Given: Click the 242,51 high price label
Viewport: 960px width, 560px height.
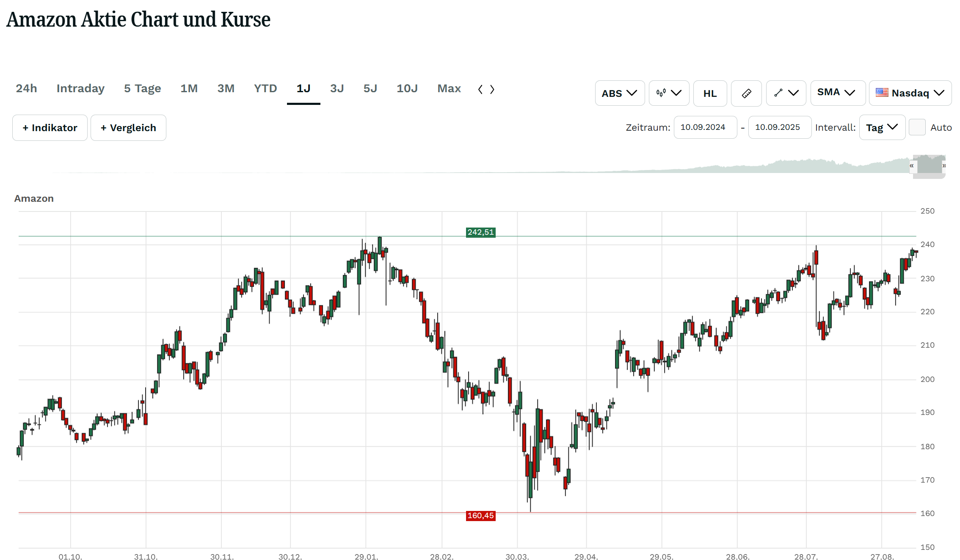Looking at the screenshot, I should (480, 232).
